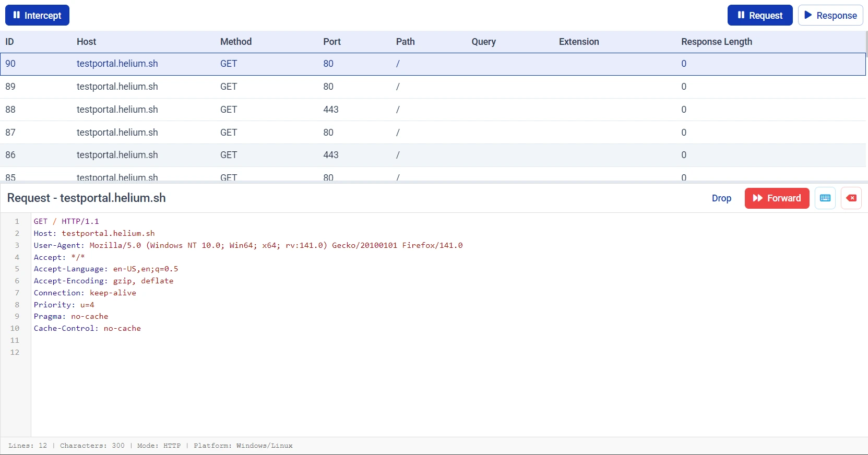The height and width of the screenshot is (455, 868).
Task: Sort by Host column header
Action: coord(87,42)
